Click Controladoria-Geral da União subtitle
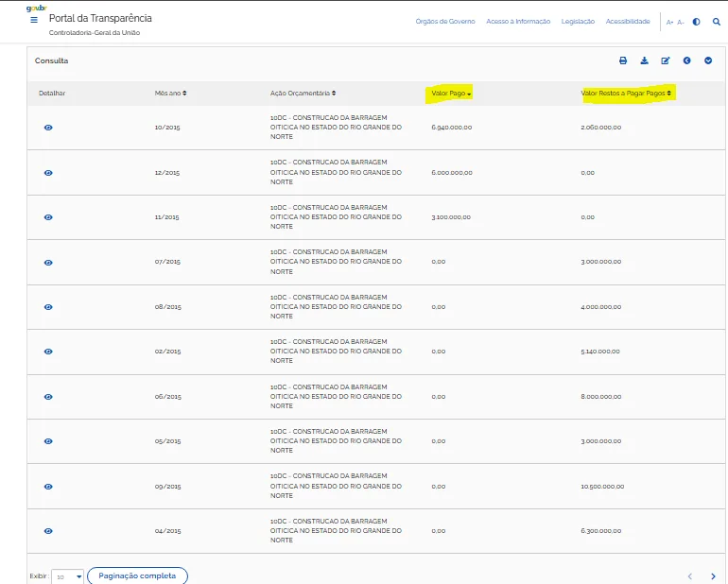 pyautogui.click(x=95, y=32)
